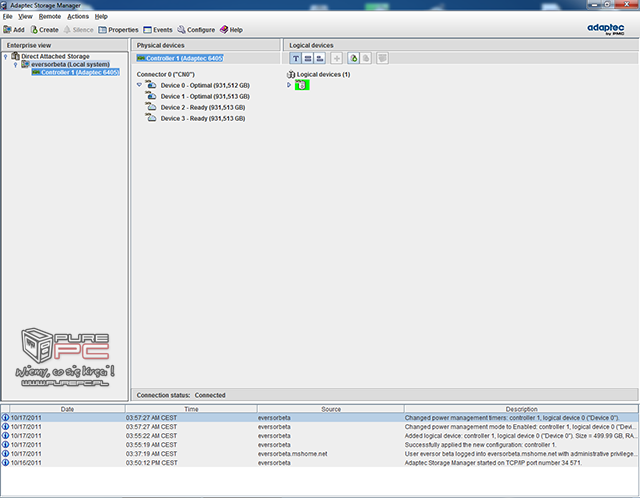Open the Help menu in the menu bar
This screenshot has height=498, width=640.
[101, 16]
